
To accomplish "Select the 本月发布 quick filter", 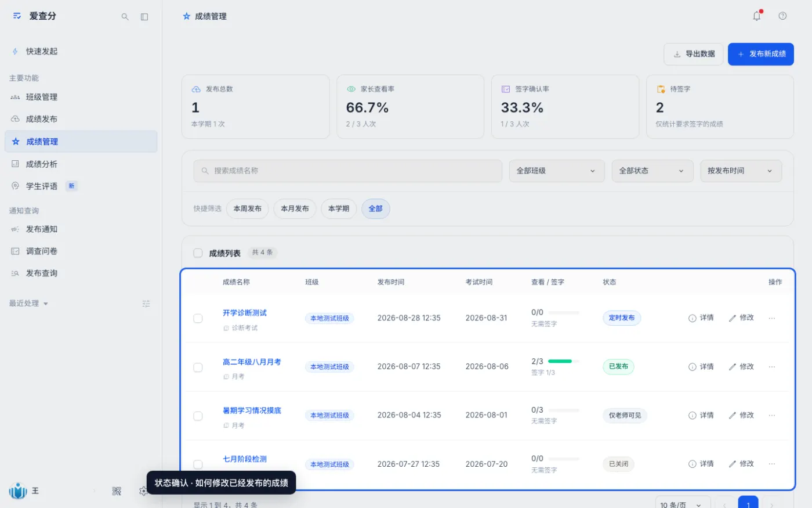I will (295, 208).
